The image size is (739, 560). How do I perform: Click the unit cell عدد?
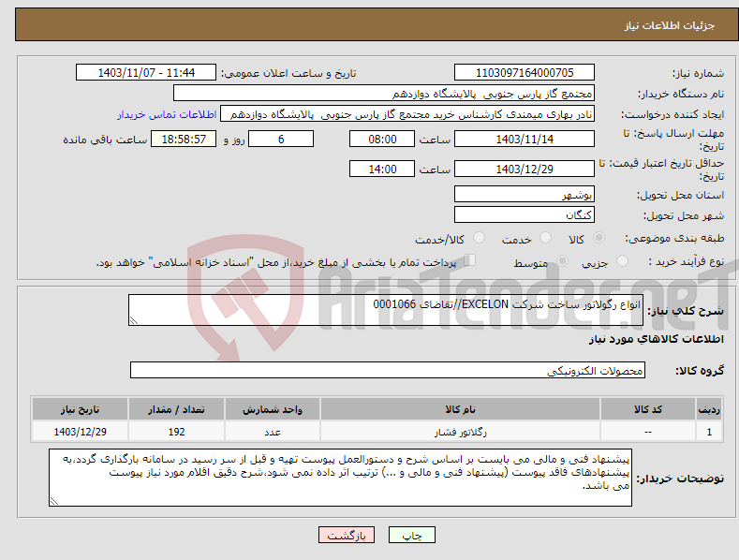[273, 432]
